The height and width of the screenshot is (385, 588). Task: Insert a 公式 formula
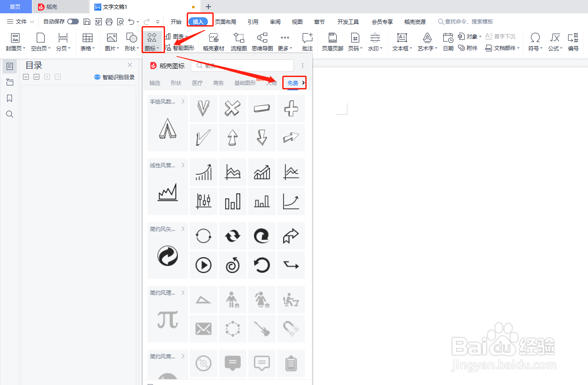[555, 42]
